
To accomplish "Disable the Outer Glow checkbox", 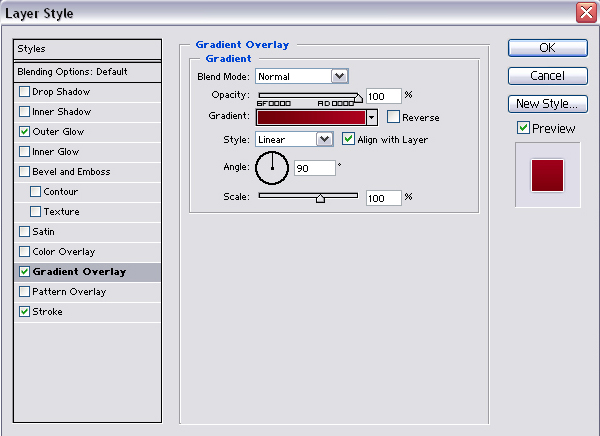I will (24, 132).
